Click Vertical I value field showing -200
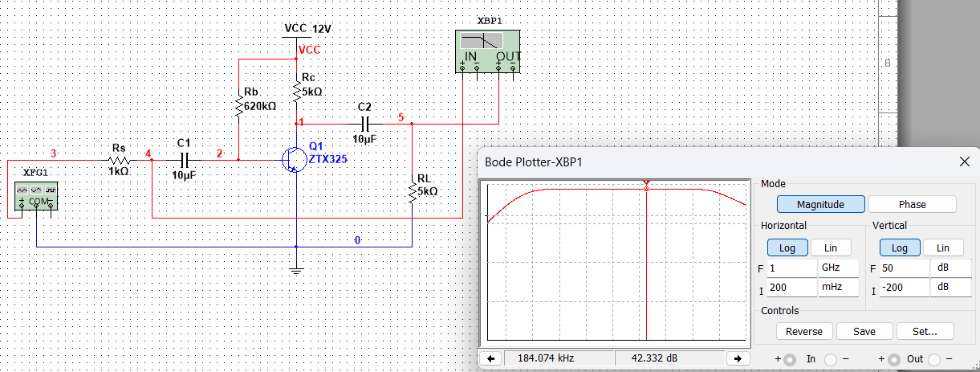This screenshot has height=372, width=980. point(904,287)
